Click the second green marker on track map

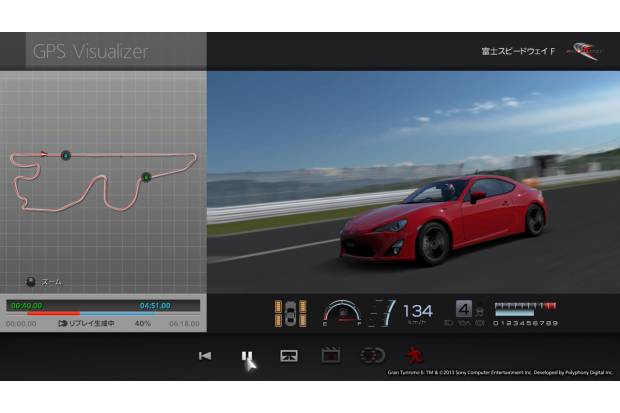[146, 177]
